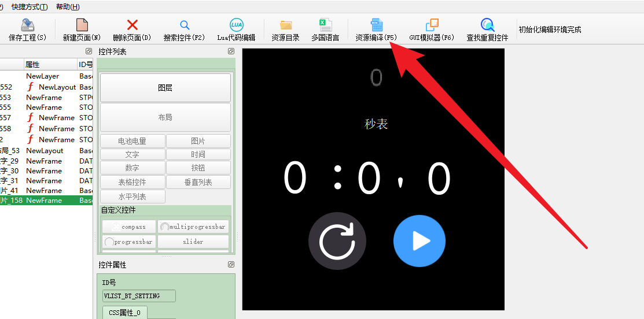Select the NewLayer row in the tree
The width and height of the screenshot is (644, 319).
tap(46, 76)
